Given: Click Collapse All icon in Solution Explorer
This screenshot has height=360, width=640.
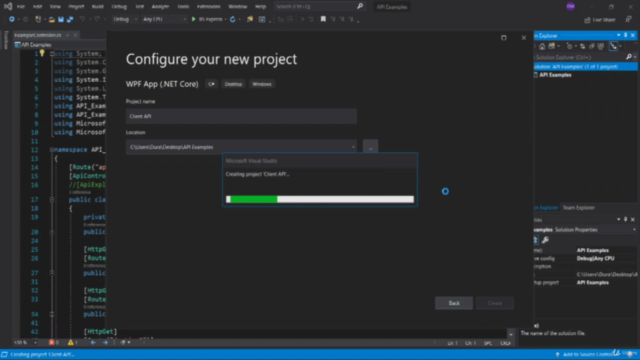Looking at the screenshot, I should click(x=591, y=46).
